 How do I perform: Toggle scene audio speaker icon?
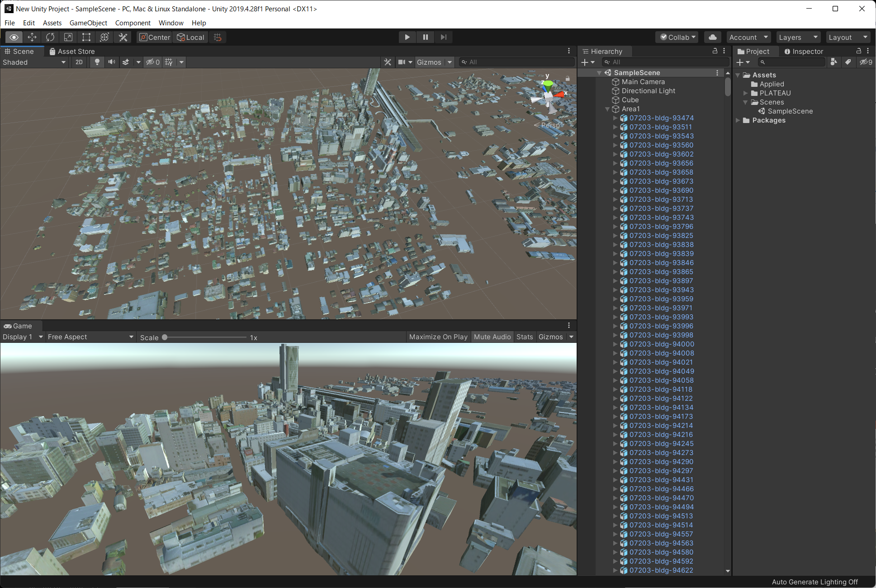111,62
